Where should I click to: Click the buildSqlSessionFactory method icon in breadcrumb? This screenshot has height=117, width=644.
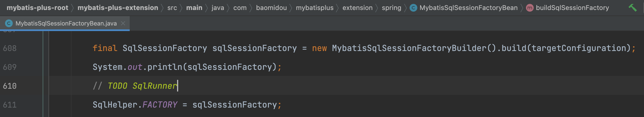tap(530, 8)
